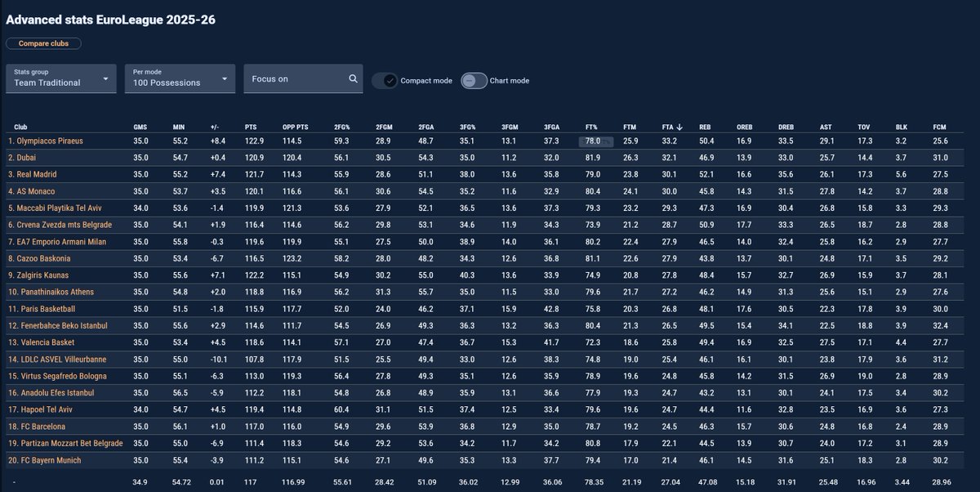This screenshot has width=980, height=492.
Task: Click the search magnifier icon in Focus on
Action: [353, 78]
